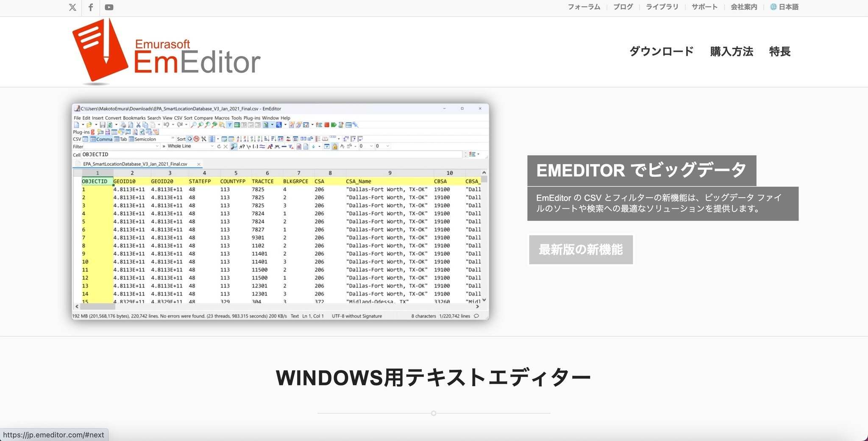Click the ダウンロード navigation link
The image size is (868, 441).
pyautogui.click(x=661, y=51)
